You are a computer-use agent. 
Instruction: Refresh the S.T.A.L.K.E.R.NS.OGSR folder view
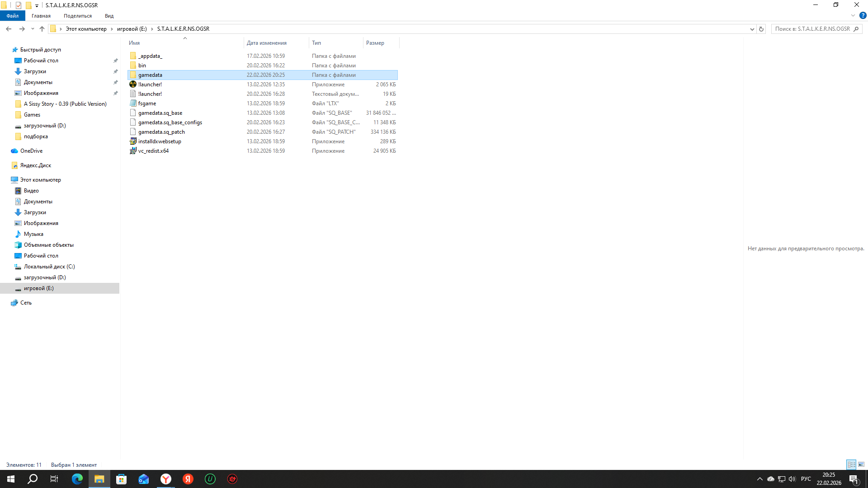pyautogui.click(x=761, y=29)
